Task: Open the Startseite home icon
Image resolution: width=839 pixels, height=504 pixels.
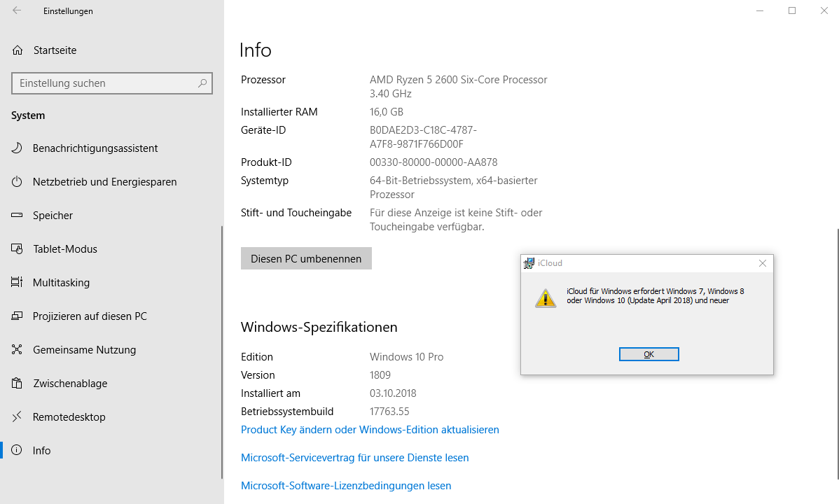Action: (x=18, y=50)
